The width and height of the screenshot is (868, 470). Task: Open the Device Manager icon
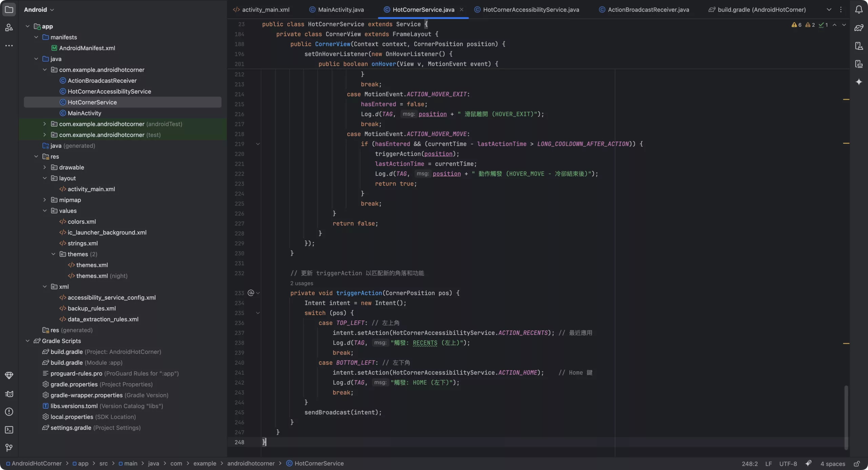(859, 46)
